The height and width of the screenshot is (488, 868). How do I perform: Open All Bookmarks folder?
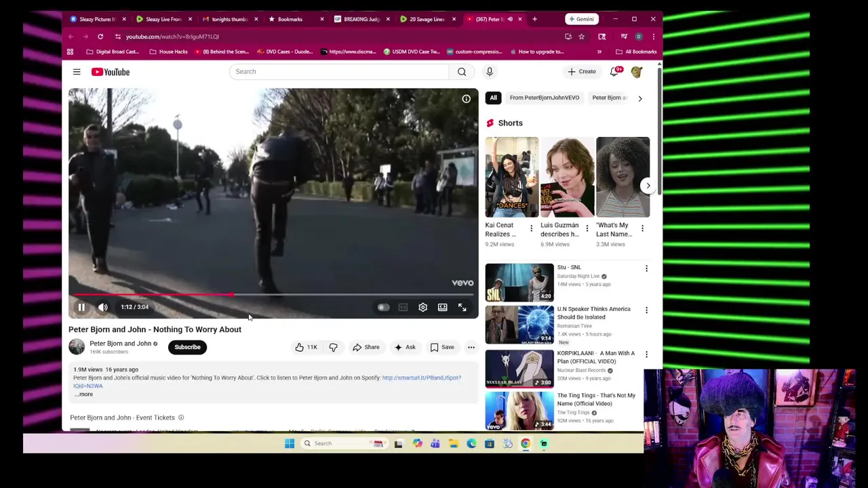click(636, 52)
